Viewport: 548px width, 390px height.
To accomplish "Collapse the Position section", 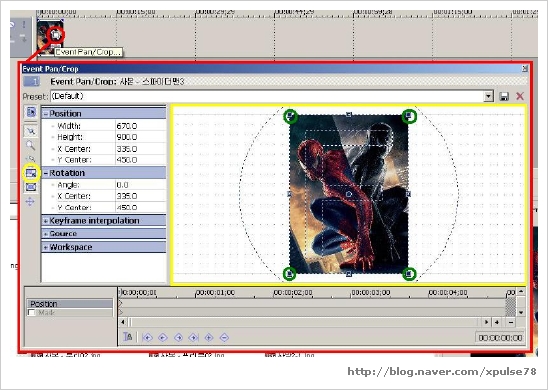I will pos(46,114).
